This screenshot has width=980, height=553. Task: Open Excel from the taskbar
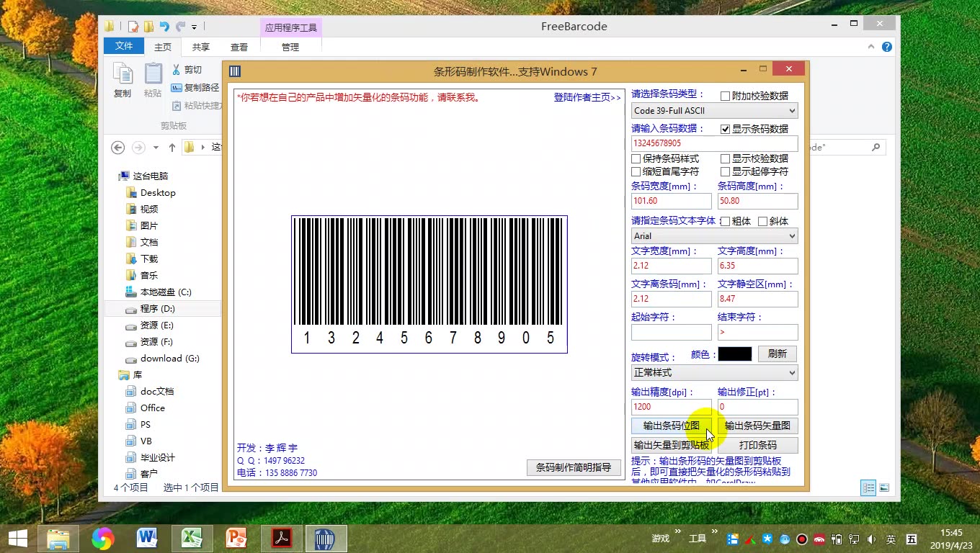[191, 538]
